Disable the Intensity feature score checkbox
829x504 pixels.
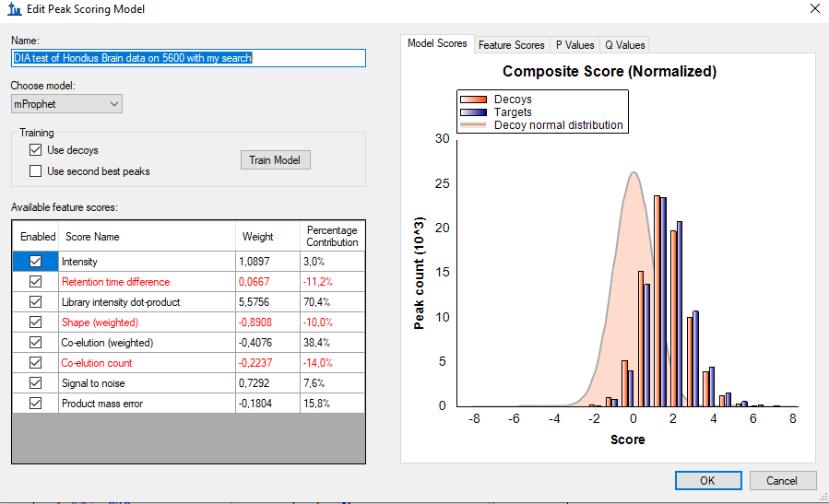36,262
